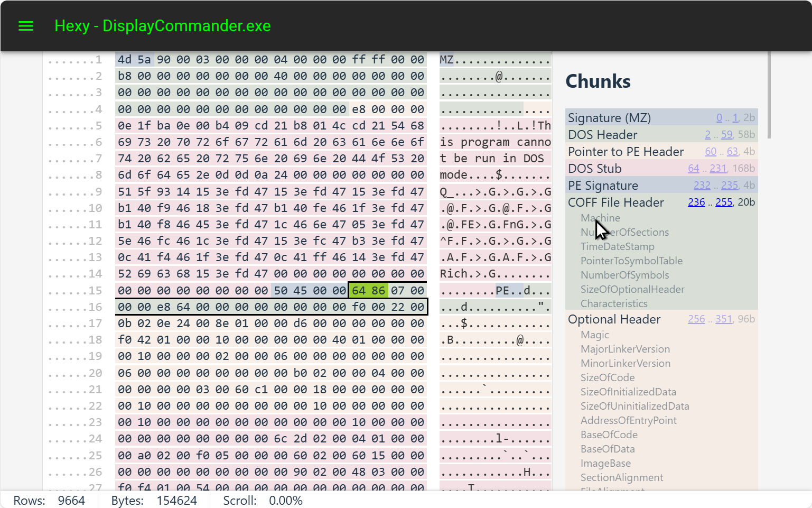The height and width of the screenshot is (508, 812).
Task: Click ASCII text 'PE' in row 15
Action: tap(502, 290)
